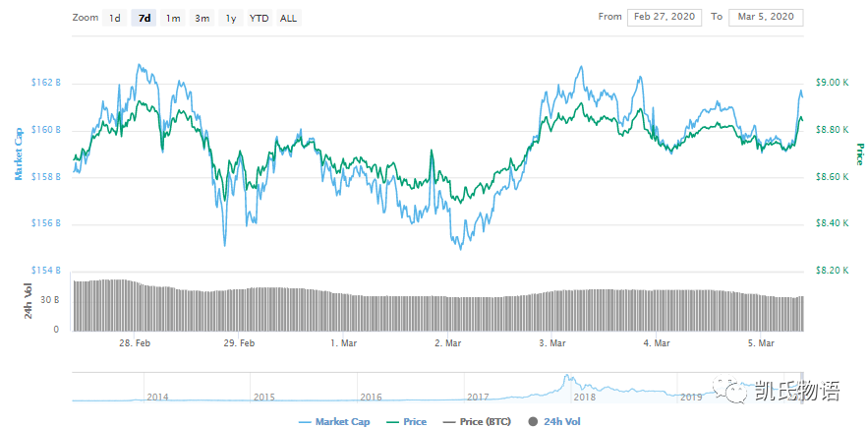Click the 28. Feb axis label
This screenshot has height=429, width=868.
pyautogui.click(x=136, y=343)
